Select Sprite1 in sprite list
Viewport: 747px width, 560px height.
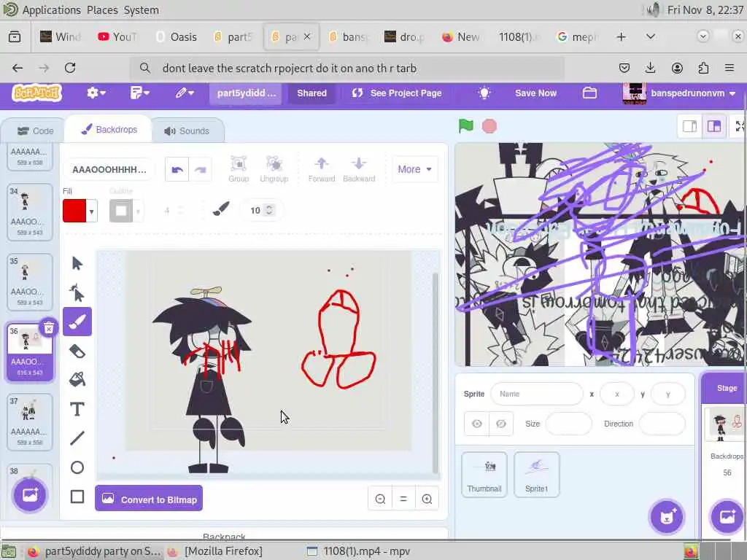click(536, 475)
